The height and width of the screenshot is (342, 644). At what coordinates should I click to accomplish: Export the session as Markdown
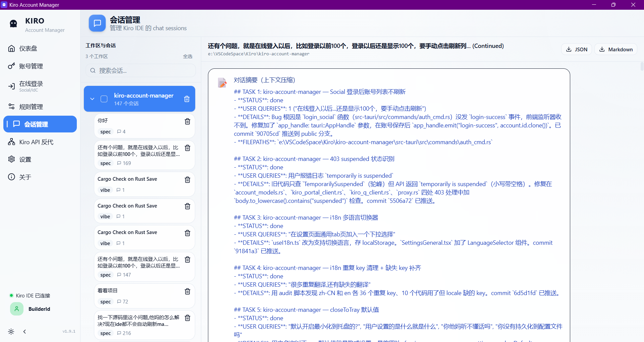point(616,49)
